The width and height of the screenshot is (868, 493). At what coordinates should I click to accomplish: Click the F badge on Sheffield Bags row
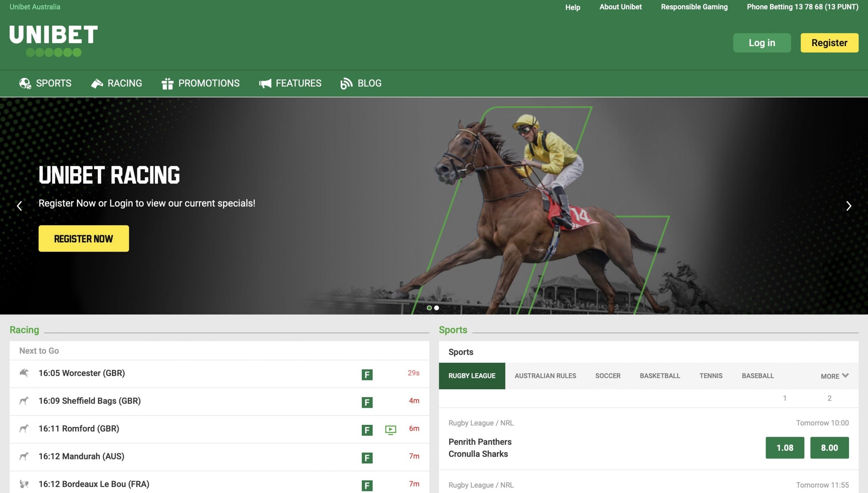click(367, 402)
